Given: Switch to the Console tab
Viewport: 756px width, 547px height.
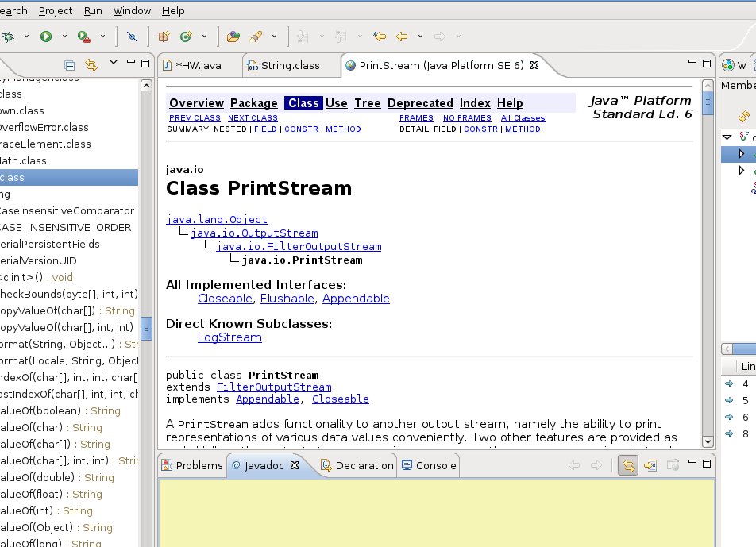Looking at the screenshot, I should (x=429, y=465).
